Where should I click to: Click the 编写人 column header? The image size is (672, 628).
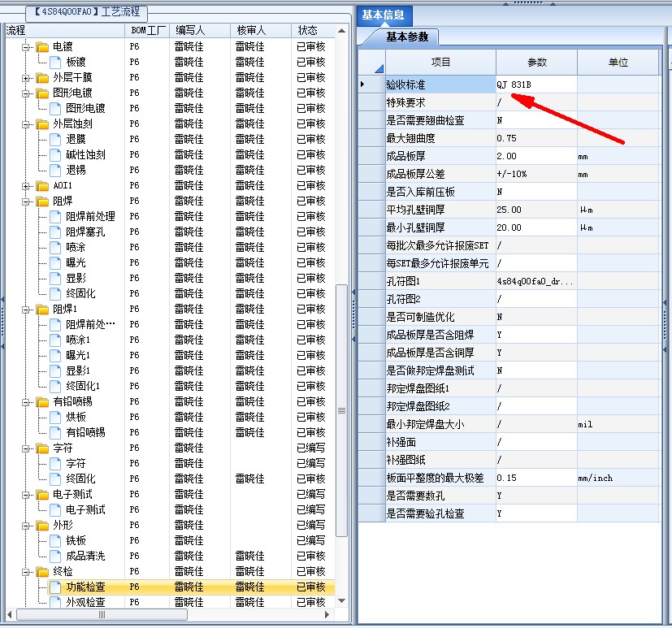click(x=199, y=30)
